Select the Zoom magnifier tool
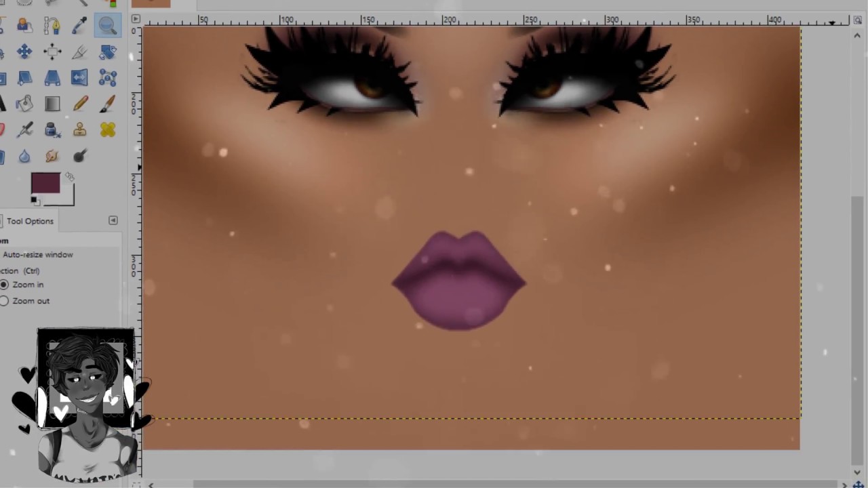 108,25
